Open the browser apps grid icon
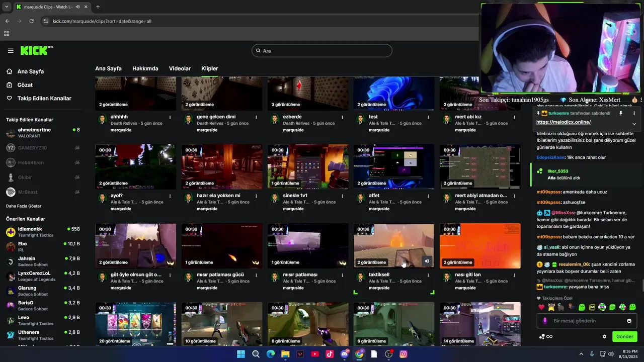 click(x=7, y=34)
